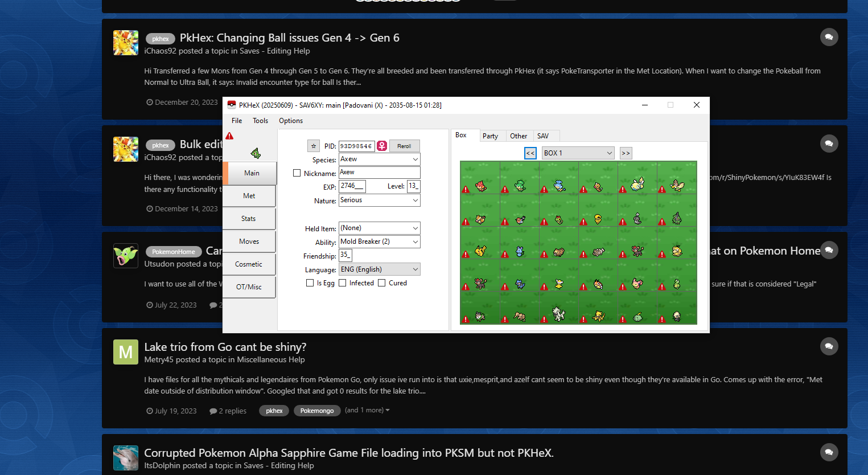The image size is (868, 475).
Task: Click the red legality warning icon
Action: coord(229,136)
